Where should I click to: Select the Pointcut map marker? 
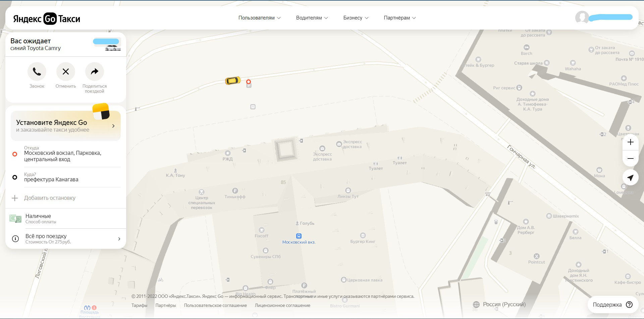(x=537, y=256)
